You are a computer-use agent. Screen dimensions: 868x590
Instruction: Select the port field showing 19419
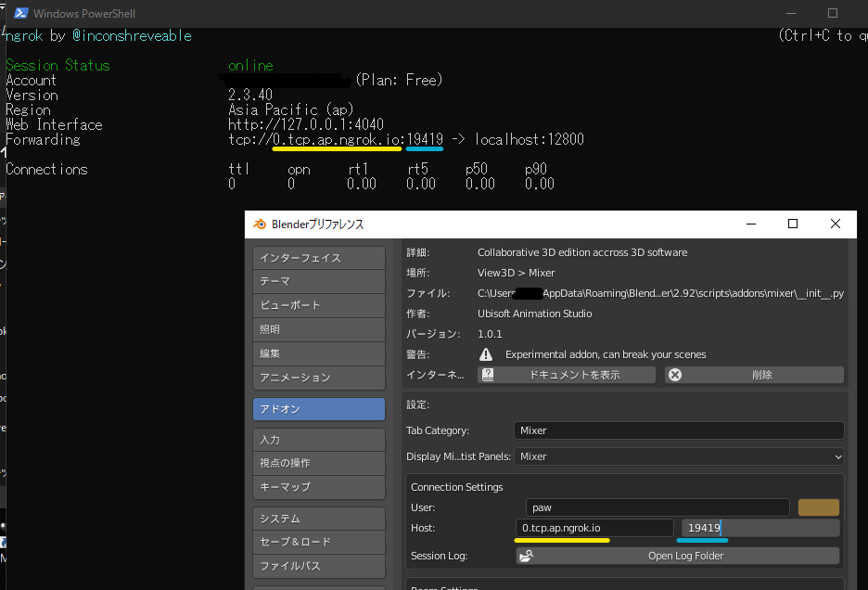[758, 527]
